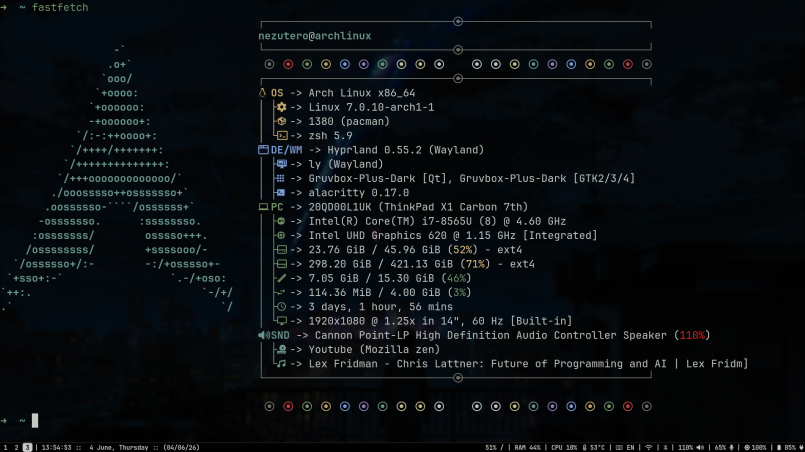Click the disk icon beside 298.20 GiB / 421.13 GiB

(x=281, y=264)
